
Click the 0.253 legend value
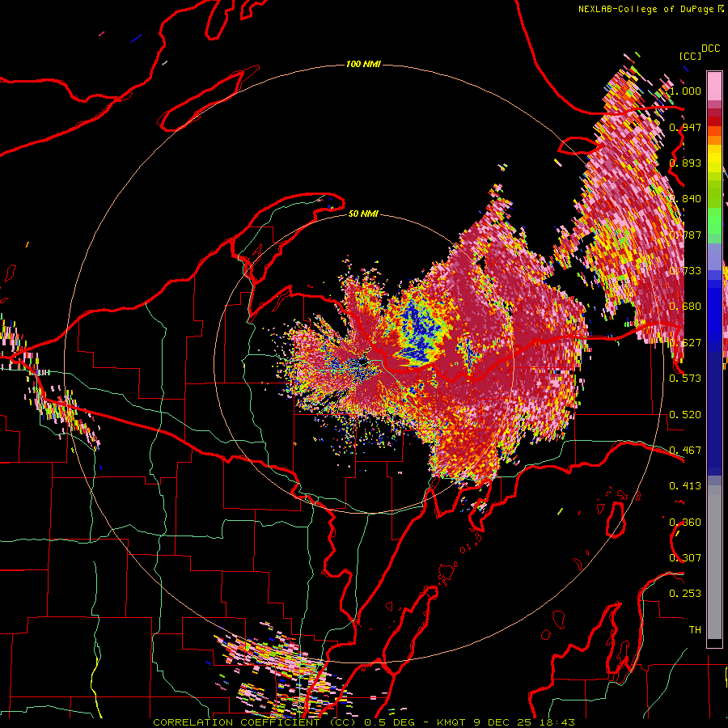685,594
